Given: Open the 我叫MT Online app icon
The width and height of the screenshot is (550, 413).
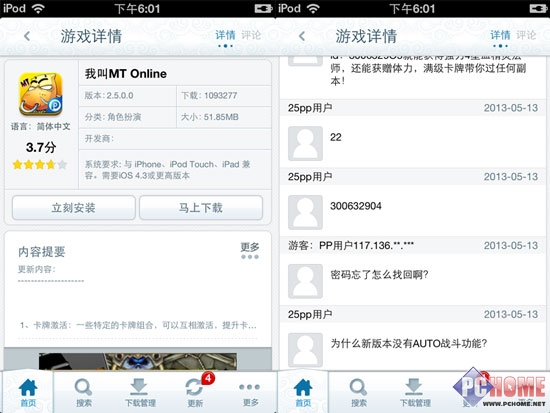Looking at the screenshot, I should click(x=41, y=94).
